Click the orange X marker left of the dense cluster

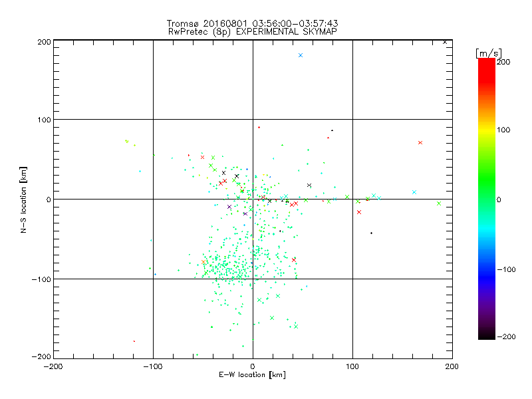point(203,262)
